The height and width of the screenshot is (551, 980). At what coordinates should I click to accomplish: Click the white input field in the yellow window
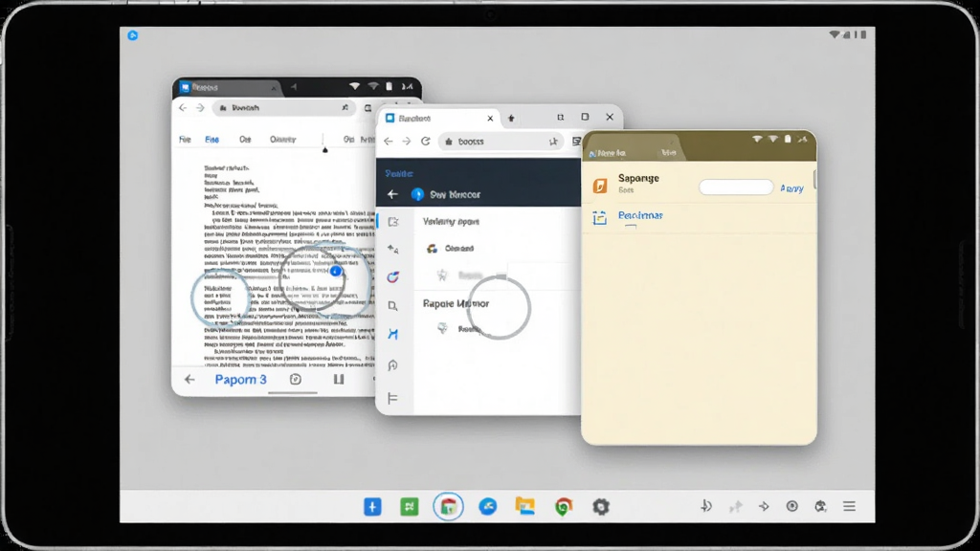coord(736,187)
